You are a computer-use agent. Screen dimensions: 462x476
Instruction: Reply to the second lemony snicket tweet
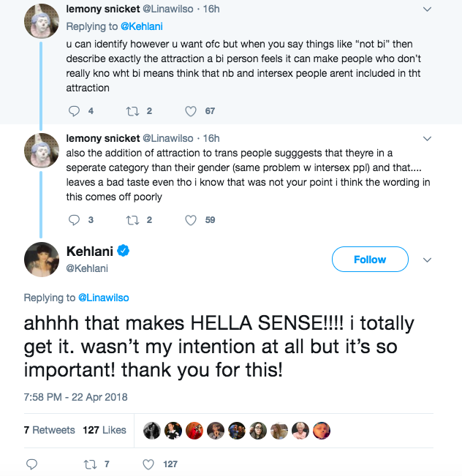point(73,219)
